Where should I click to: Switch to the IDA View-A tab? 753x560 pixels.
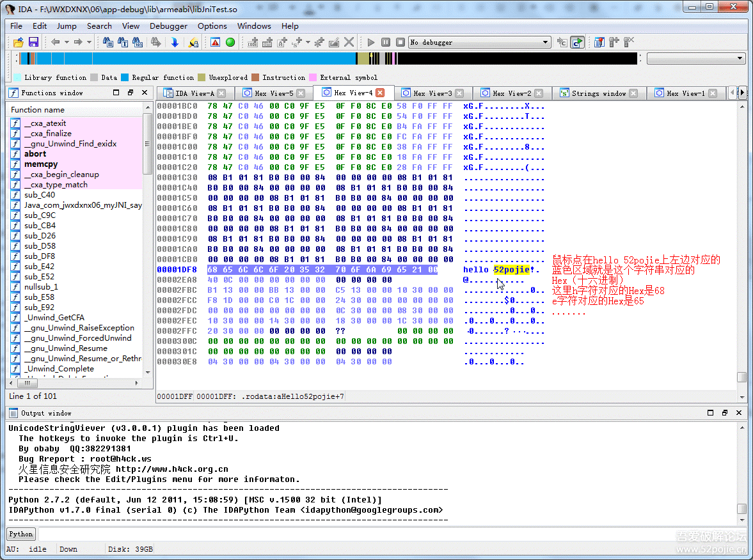tap(194, 93)
